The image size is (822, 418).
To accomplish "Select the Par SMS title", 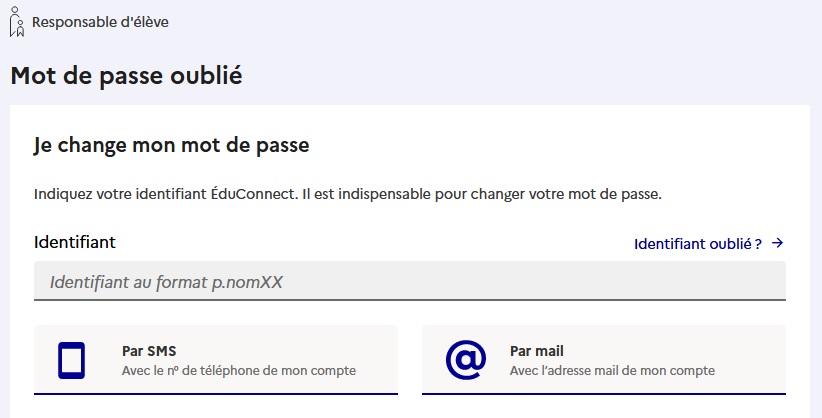I will (x=149, y=351).
